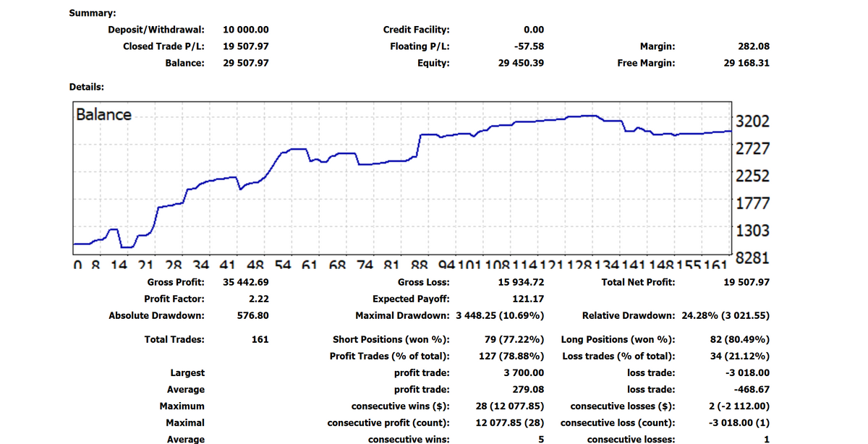
Task: Select the Gross Loss value 15 934.72
Action: point(521,282)
